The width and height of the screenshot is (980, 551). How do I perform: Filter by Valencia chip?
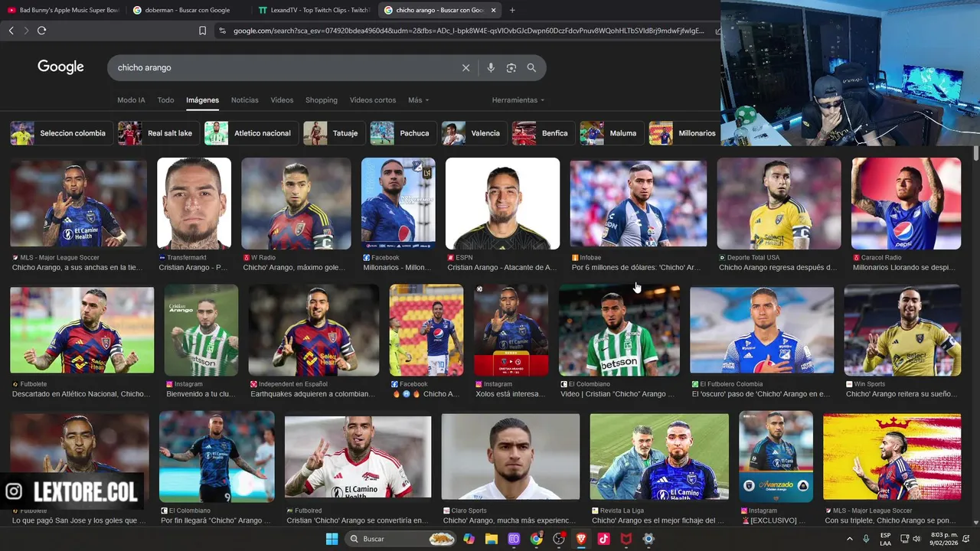pos(474,133)
